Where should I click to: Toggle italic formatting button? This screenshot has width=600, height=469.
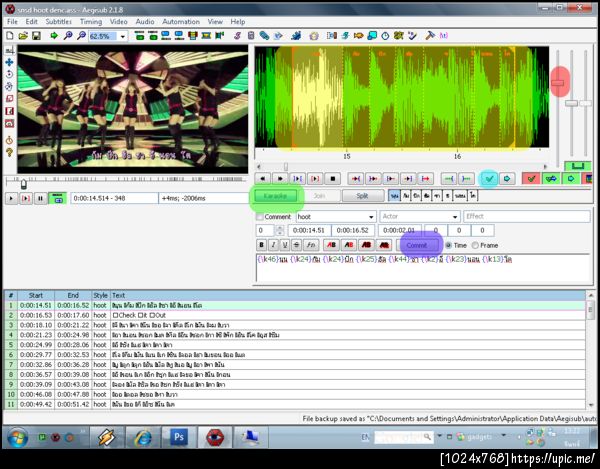(273, 245)
